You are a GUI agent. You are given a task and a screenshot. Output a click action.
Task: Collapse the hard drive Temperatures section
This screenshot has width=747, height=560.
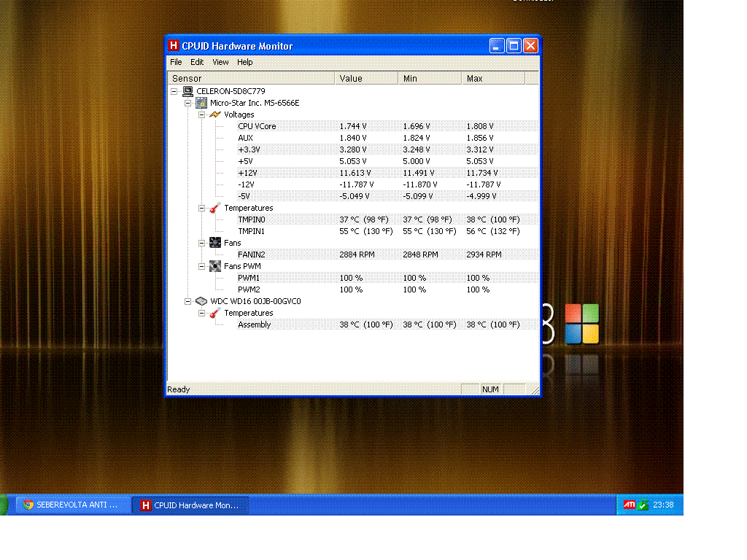[x=202, y=313]
